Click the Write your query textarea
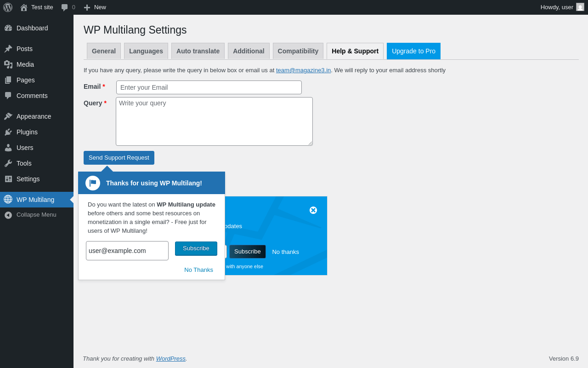 [214, 121]
